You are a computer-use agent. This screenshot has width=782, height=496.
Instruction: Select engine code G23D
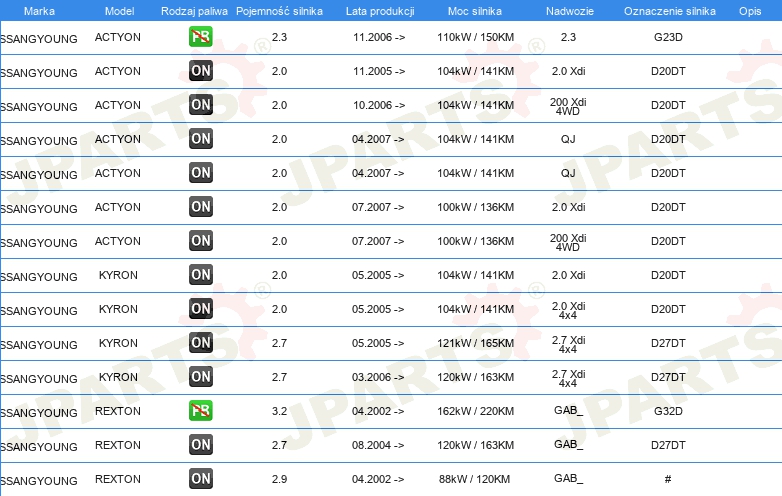[x=668, y=37]
